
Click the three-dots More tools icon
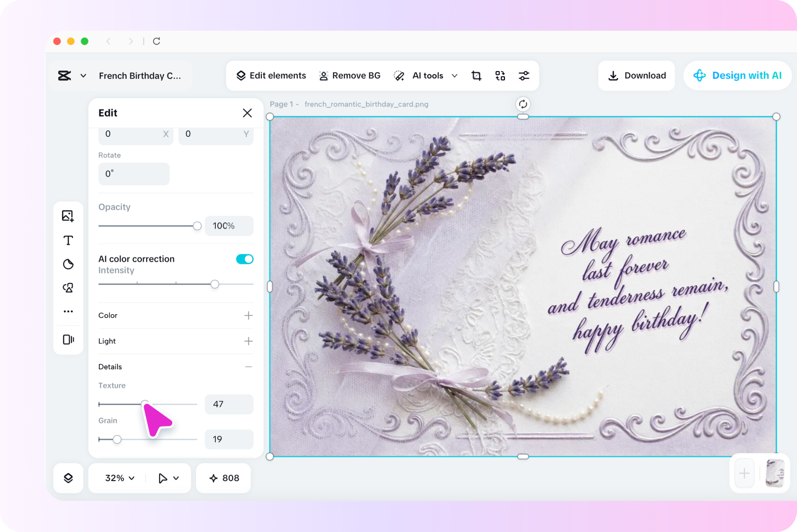point(68,312)
